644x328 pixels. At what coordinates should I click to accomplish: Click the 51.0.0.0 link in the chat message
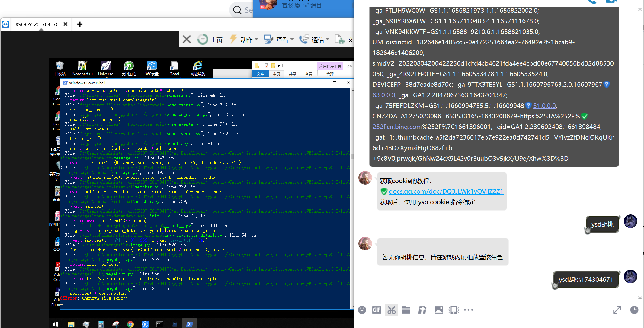point(544,106)
